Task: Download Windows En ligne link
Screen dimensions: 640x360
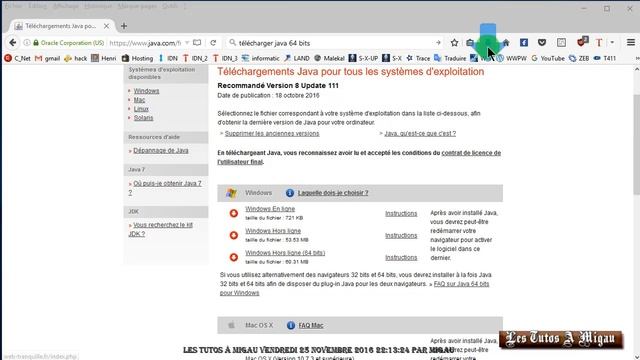Action: pyautogui.click(x=270, y=209)
